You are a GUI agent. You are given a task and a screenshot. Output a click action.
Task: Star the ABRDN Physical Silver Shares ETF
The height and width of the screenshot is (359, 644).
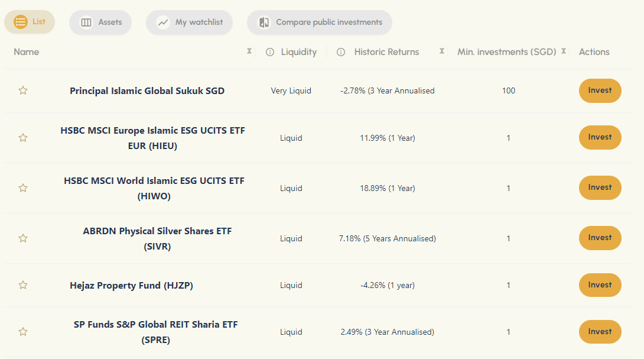coord(23,238)
